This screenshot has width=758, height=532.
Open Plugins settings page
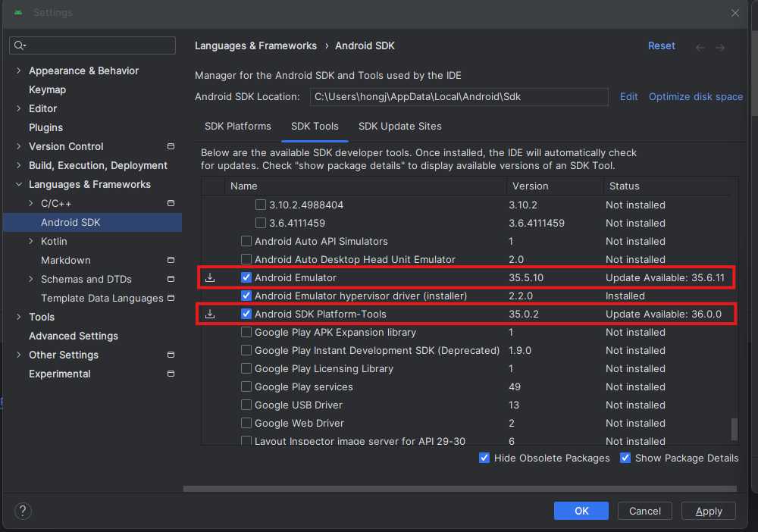tap(46, 127)
